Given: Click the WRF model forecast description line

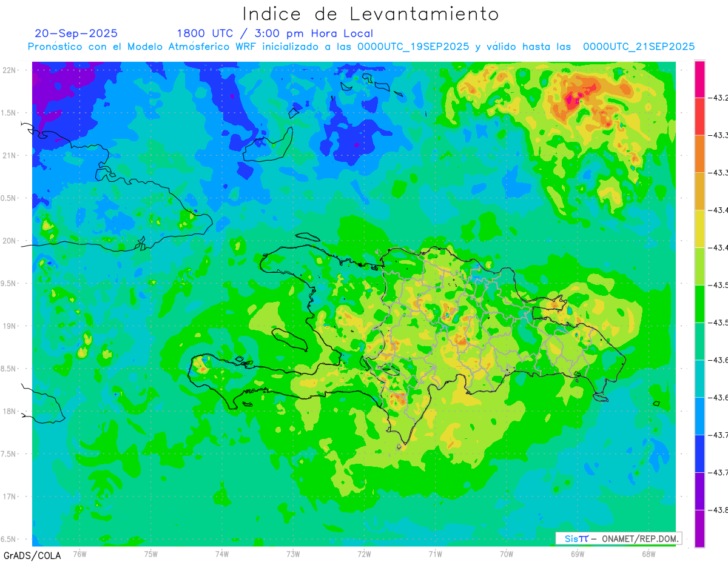Looking at the screenshot, I should (x=361, y=47).
